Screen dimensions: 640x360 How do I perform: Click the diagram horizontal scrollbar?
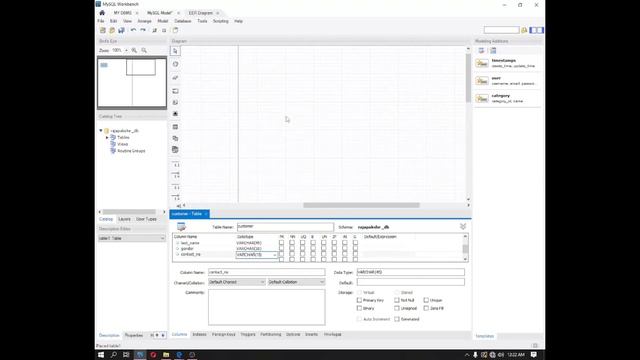click(361, 205)
